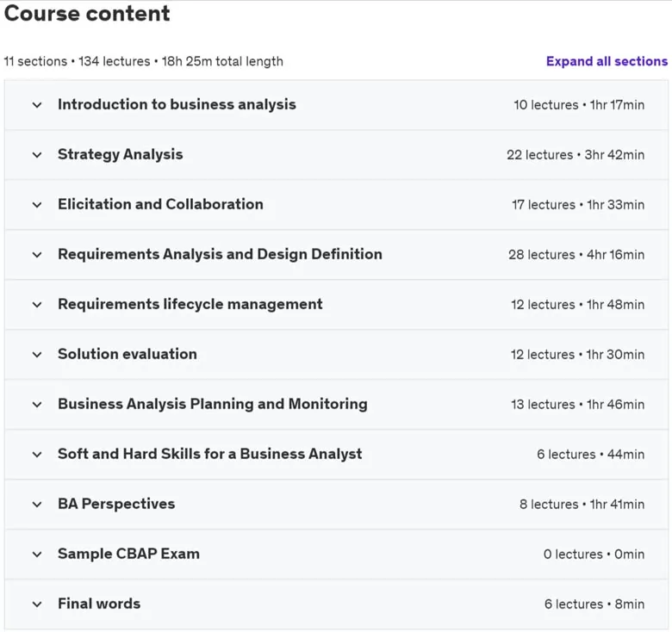This screenshot has height=632, width=672.
Task: Expand Solution evaluation using its chevron
Action: (37, 355)
